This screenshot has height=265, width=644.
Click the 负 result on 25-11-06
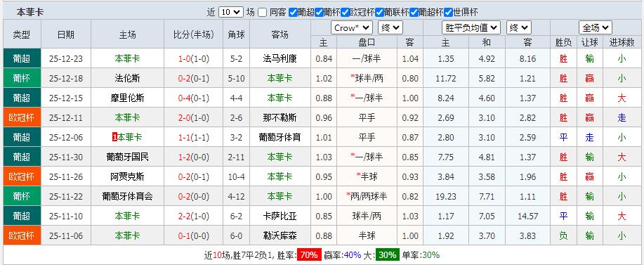pyautogui.click(x=563, y=236)
